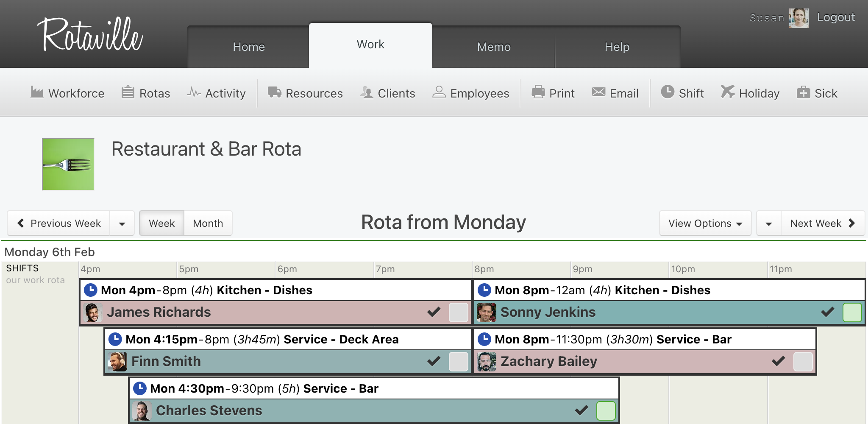Click the checkmark on James Richards row
The width and height of the screenshot is (868, 424).
(x=434, y=312)
